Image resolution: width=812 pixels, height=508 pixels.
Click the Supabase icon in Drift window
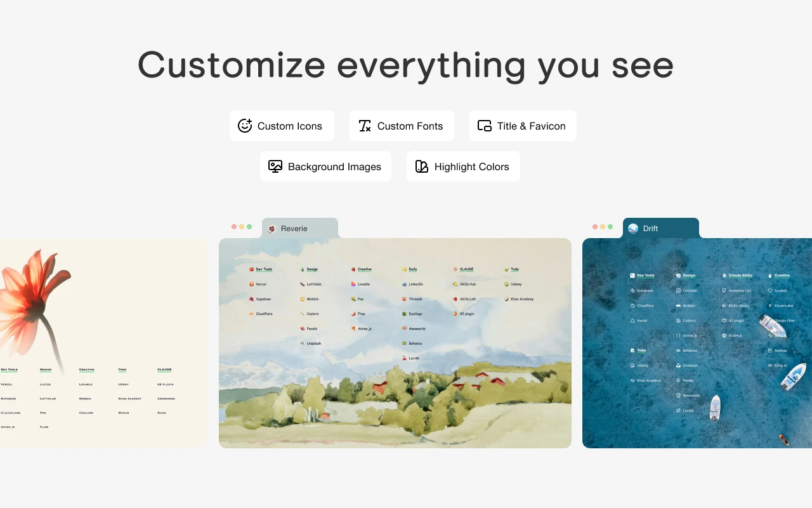click(632, 291)
